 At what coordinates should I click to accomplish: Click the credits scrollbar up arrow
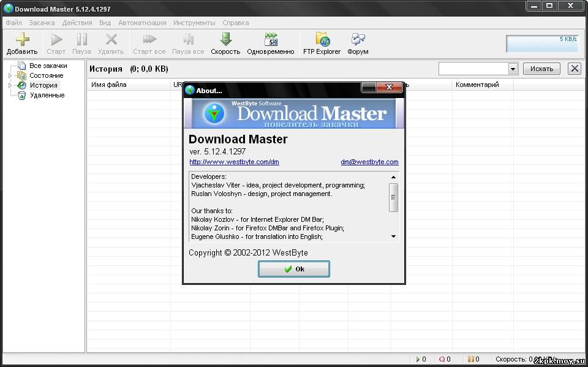click(x=393, y=176)
